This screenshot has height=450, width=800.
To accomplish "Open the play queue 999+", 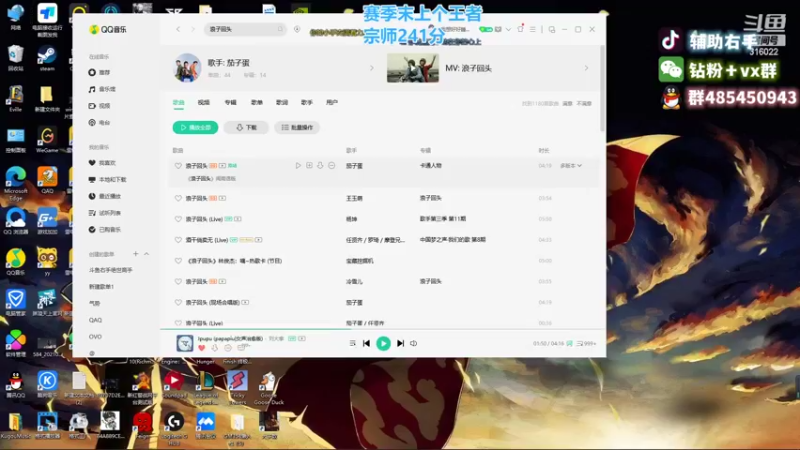I will [x=586, y=343].
